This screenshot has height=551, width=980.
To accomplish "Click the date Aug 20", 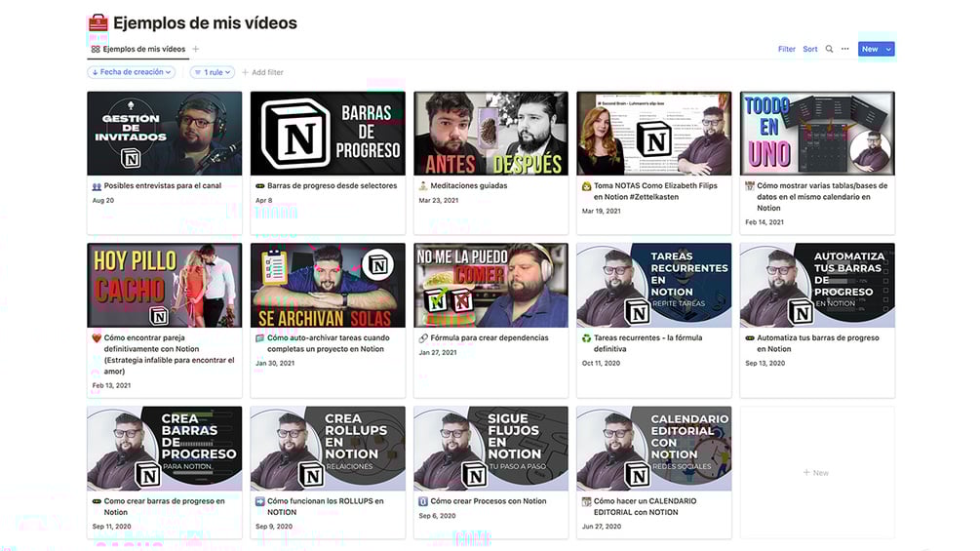I will click(x=103, y=201).
